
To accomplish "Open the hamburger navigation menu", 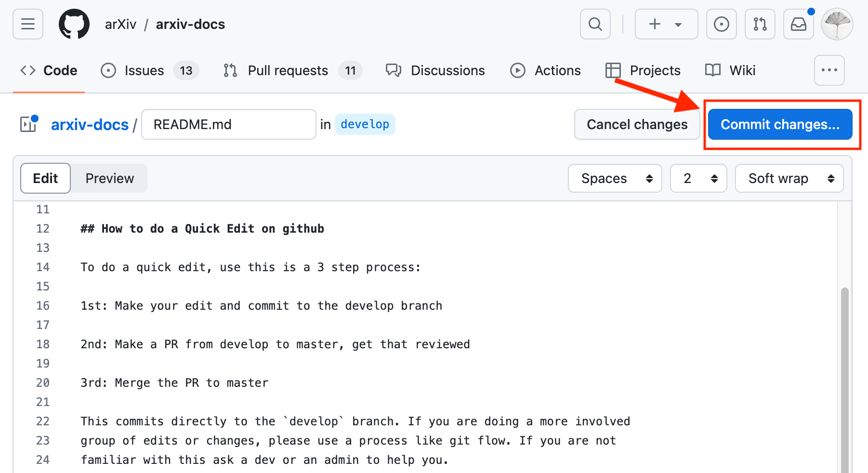I will [27, 24].
